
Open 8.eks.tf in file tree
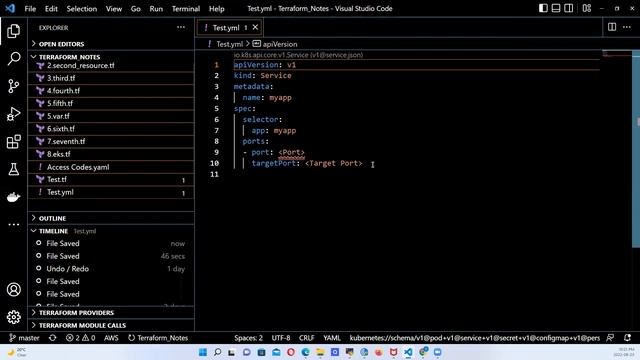tap(111, 154)
